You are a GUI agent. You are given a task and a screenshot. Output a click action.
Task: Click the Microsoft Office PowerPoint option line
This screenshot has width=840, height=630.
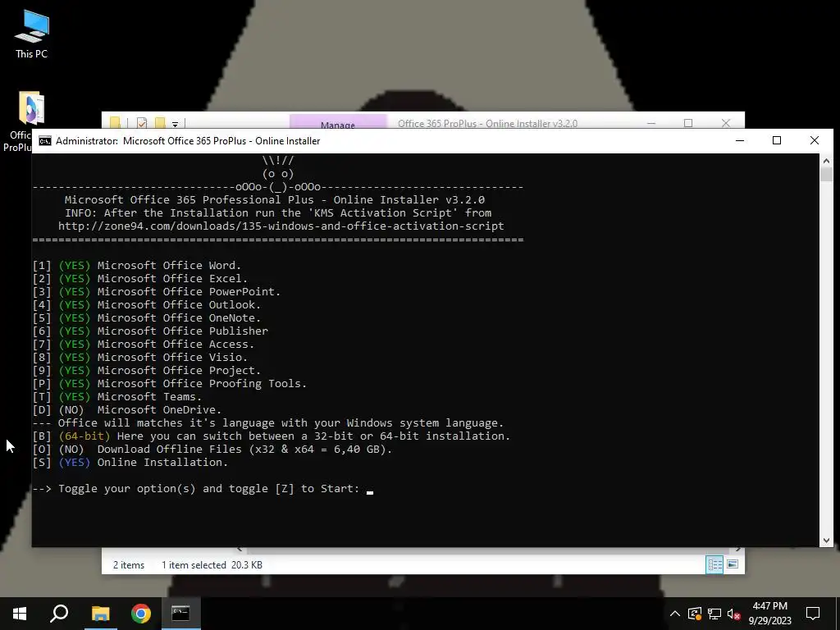[x=157, y=292]
